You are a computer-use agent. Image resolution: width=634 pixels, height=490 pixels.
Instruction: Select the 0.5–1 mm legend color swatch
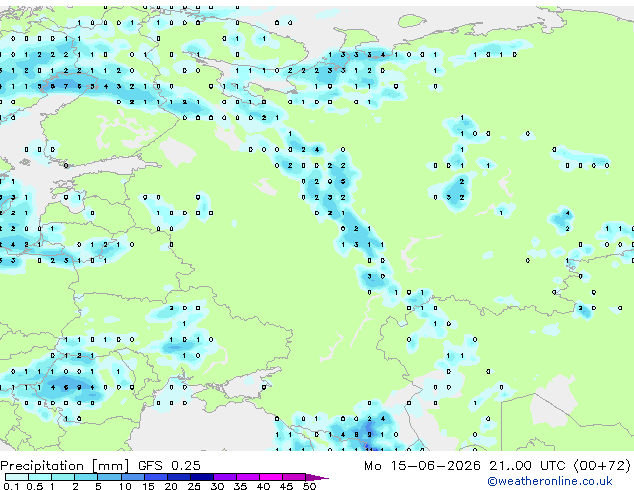click(40, 477)
